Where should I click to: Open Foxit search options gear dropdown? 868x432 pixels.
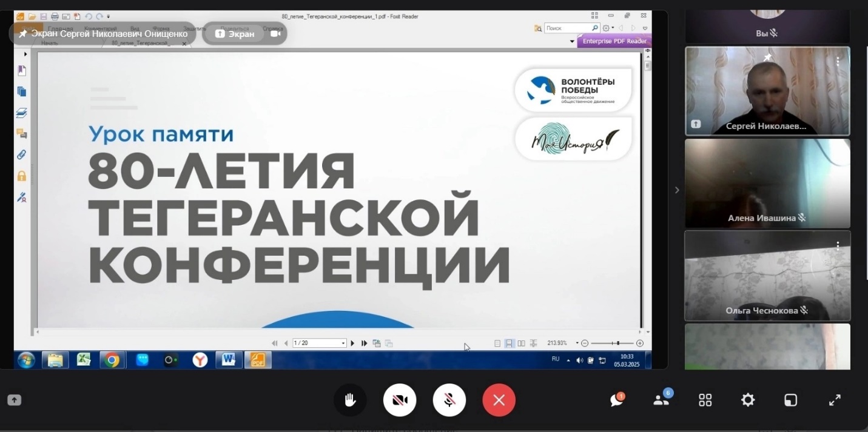607,28
